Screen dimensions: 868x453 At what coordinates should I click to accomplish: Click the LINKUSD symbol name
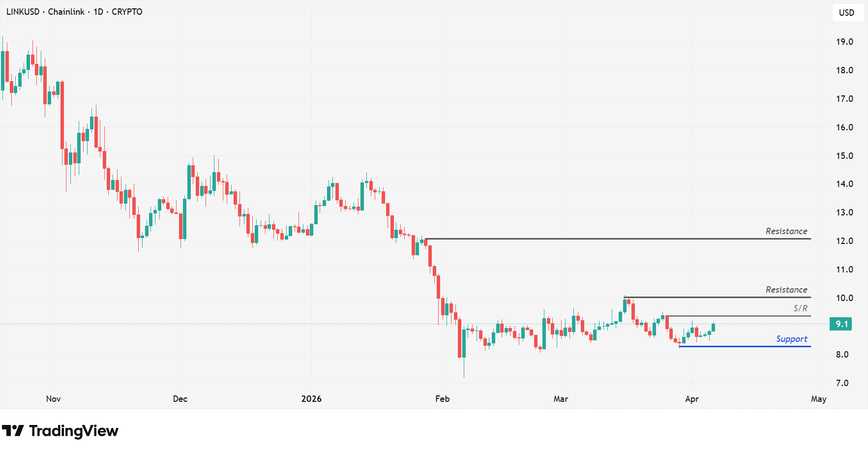23,12
